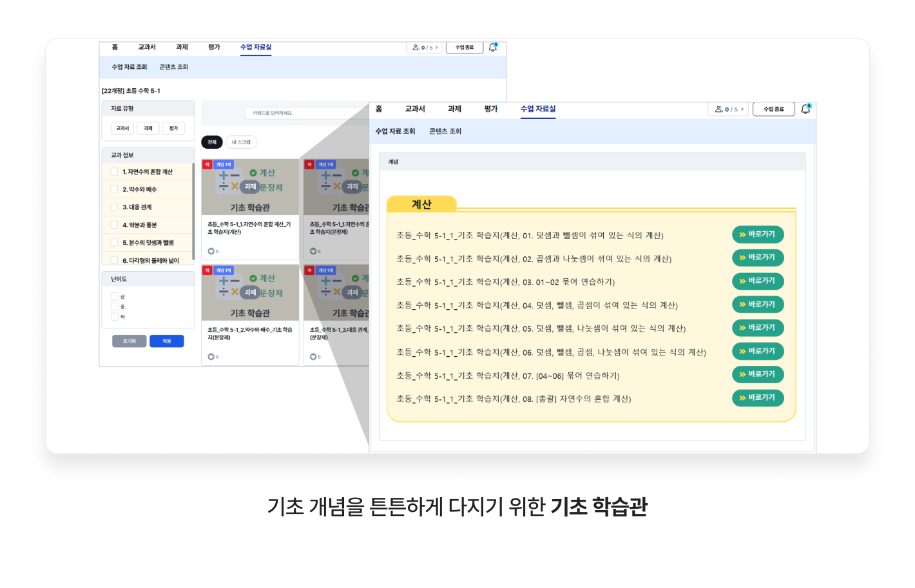Click double-arrow icon on 01. 덧셈과 뺄셈 바로가기
The width and height of the screenshot is (915, 588).
(742, 234)
